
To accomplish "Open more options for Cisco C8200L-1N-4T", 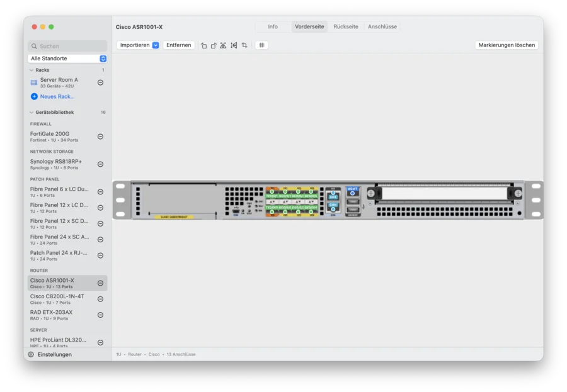I will [x=101, y=299].
